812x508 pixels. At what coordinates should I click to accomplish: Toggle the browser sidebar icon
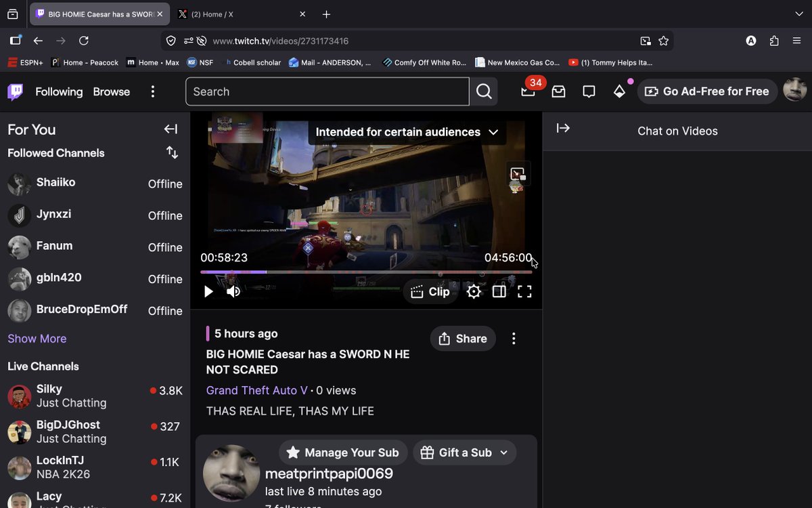point(15,41)
